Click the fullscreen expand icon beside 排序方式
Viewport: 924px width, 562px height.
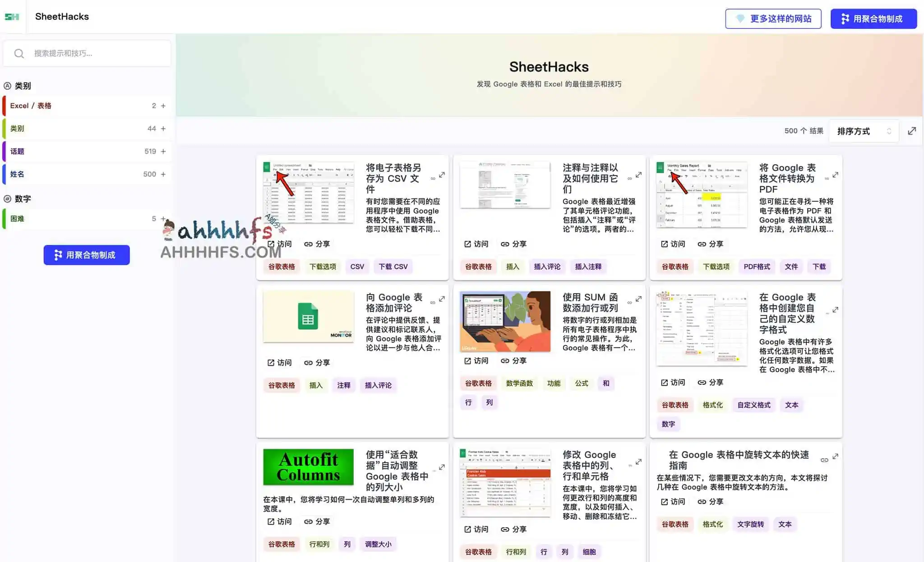tap(912, 131)
